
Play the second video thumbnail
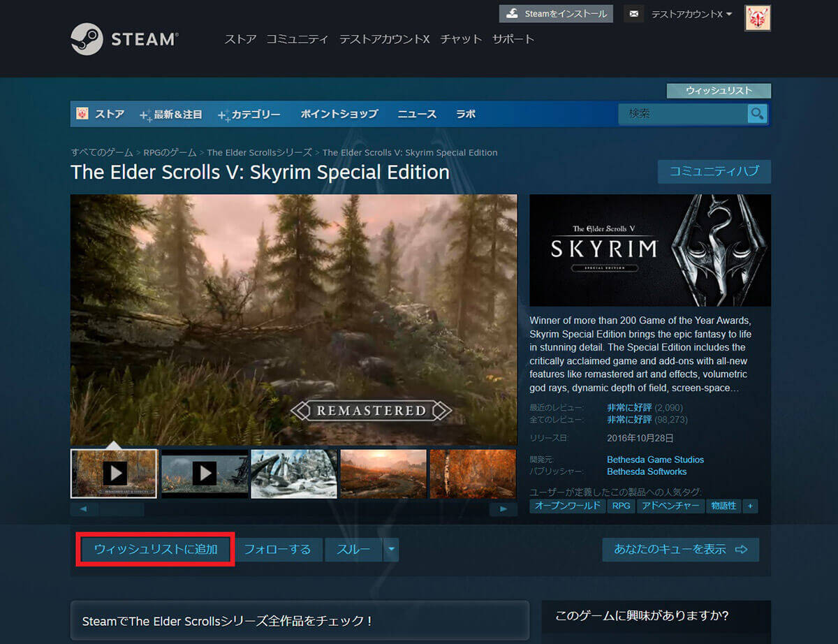204,473
